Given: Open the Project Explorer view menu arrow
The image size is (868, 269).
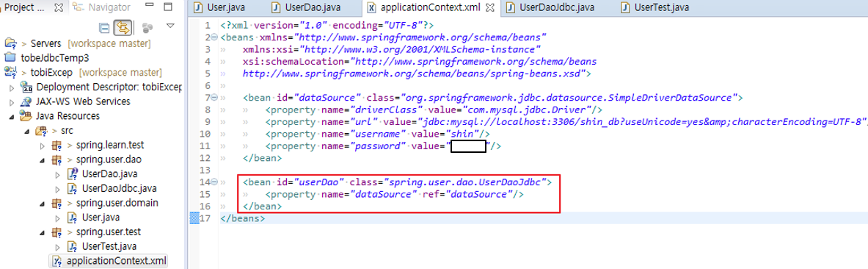Looking at the screenshot, I should (x=170, y=26).
